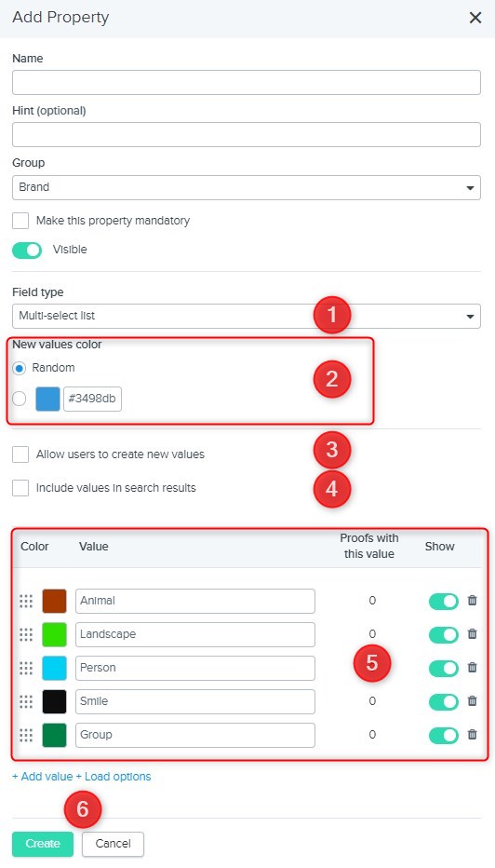Image resolution: width=495 pixels, height=868 pixels.
Task: Hide the Landscape value via Show toggle
Action: pos(444,634)
